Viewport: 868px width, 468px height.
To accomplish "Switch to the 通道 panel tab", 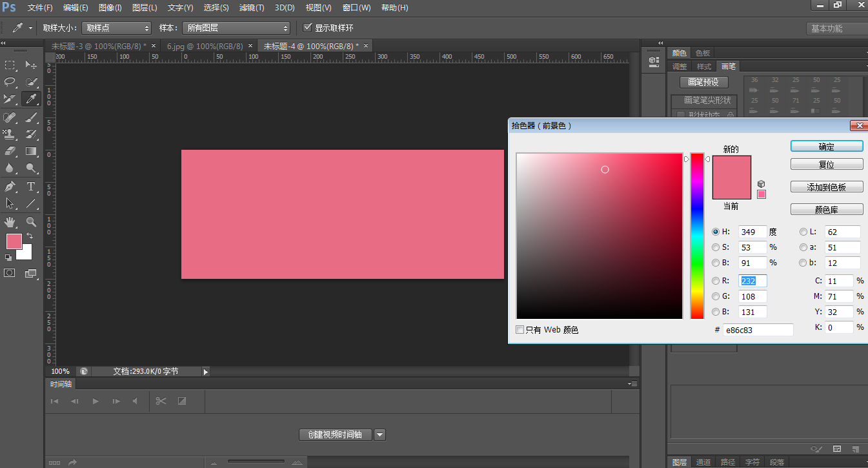I will point(703,462).
